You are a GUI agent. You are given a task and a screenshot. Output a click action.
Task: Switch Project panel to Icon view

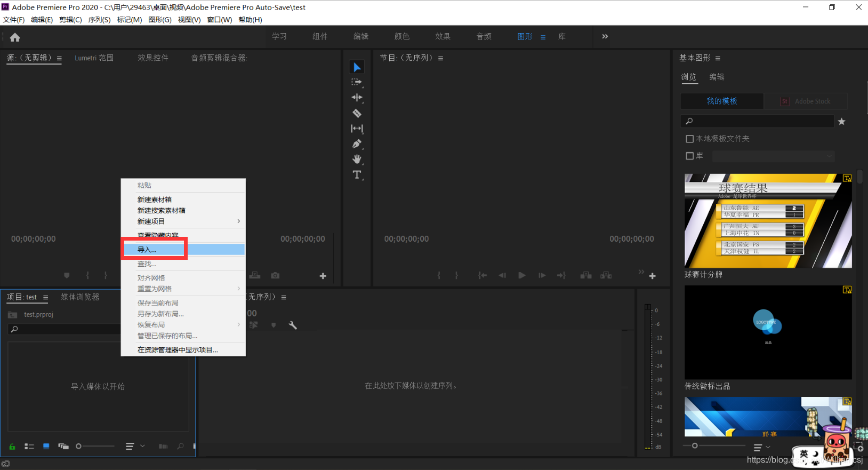[x=46, y=446]
